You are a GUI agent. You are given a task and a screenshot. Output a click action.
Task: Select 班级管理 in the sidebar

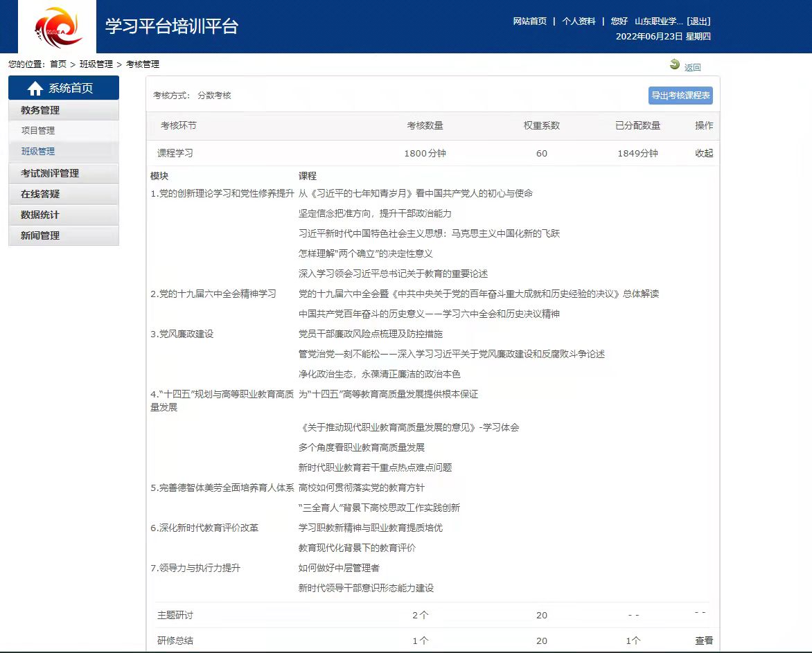38,151
